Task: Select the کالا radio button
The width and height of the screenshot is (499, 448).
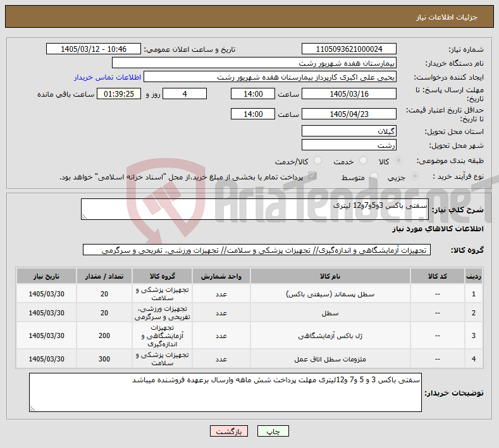Action: click(398, 160)
